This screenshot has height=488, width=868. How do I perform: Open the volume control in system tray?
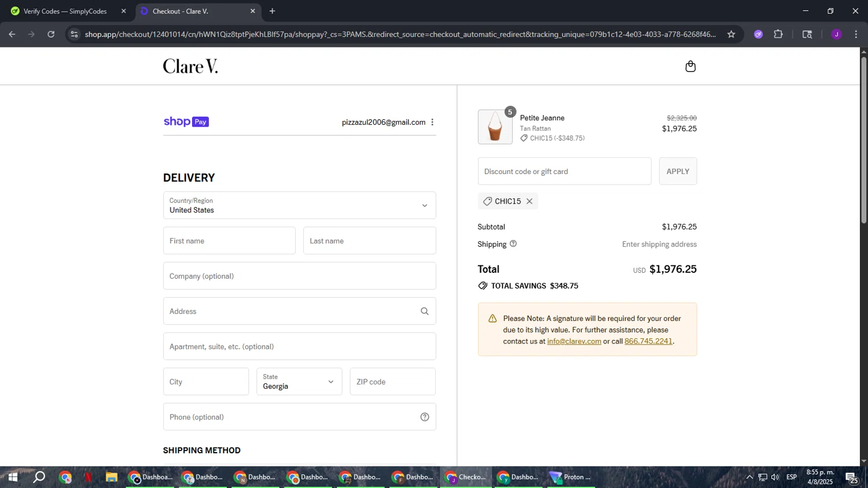[x=775, y=477]
